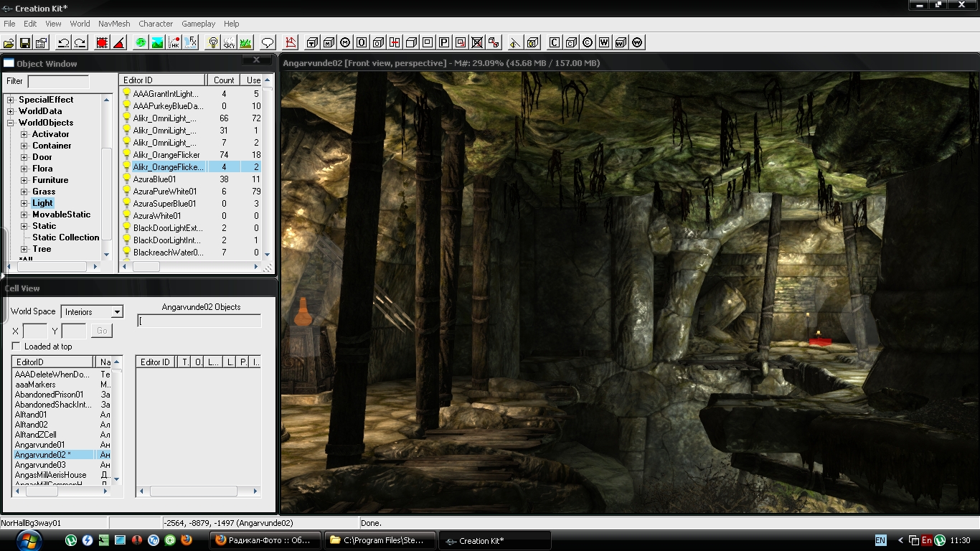The height and width of the screenshot is (551, 980).
Task: Select the Alftand02 cell
Action: [x=31, y=425]
